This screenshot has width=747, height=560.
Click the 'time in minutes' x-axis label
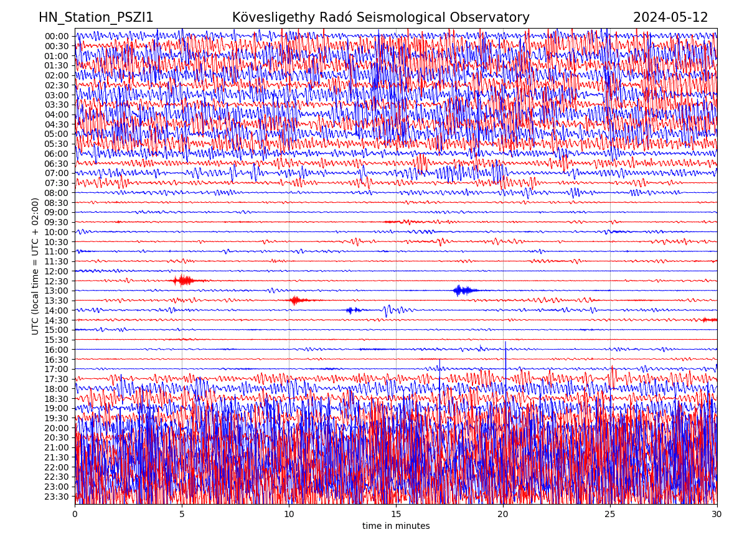(396, 526)
